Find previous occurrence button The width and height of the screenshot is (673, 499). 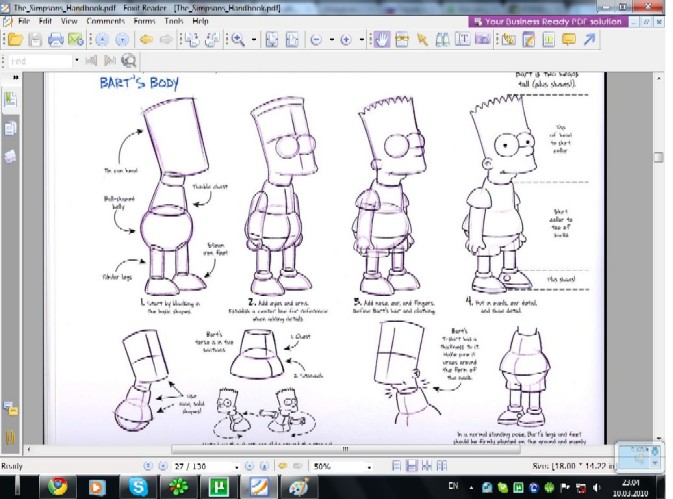click(91, 61)
